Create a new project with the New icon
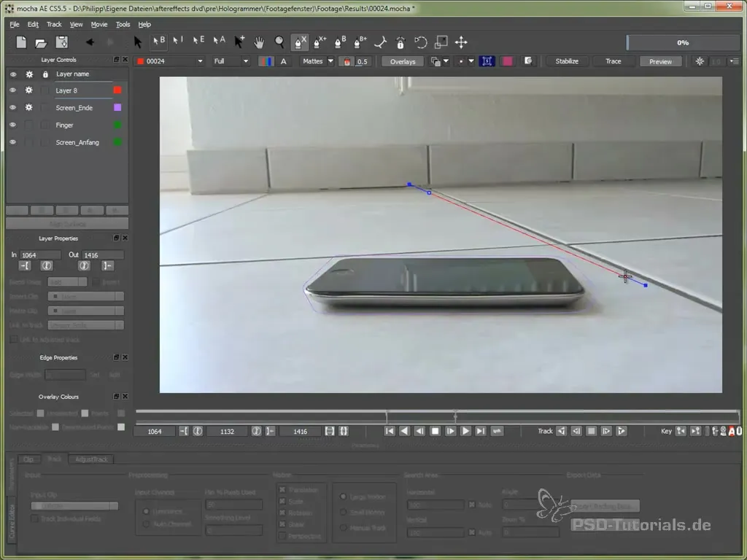The height and width of the screenshot is (560, 747). [21, 42]
